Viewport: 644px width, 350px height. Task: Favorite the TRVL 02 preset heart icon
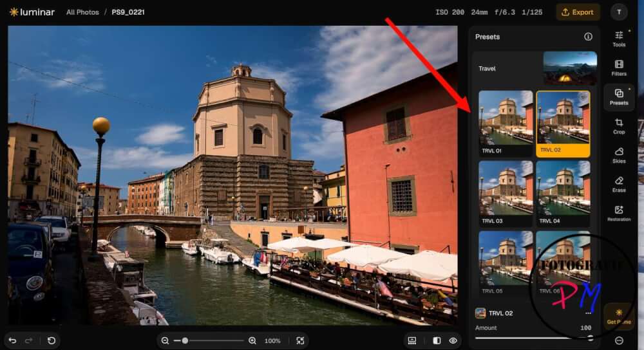point(583,97)
